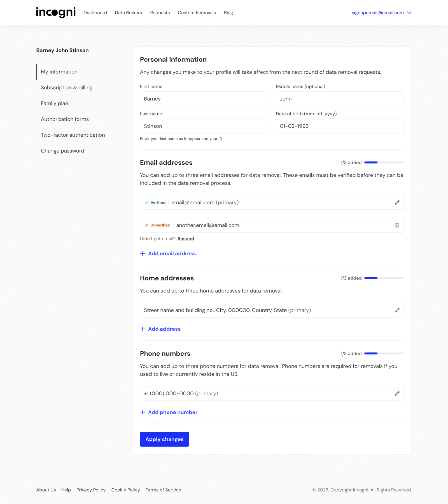Click plus icon beside Add address
Image resolution: width=448 pixels, height=504 pixels.
tap(143, 329)
